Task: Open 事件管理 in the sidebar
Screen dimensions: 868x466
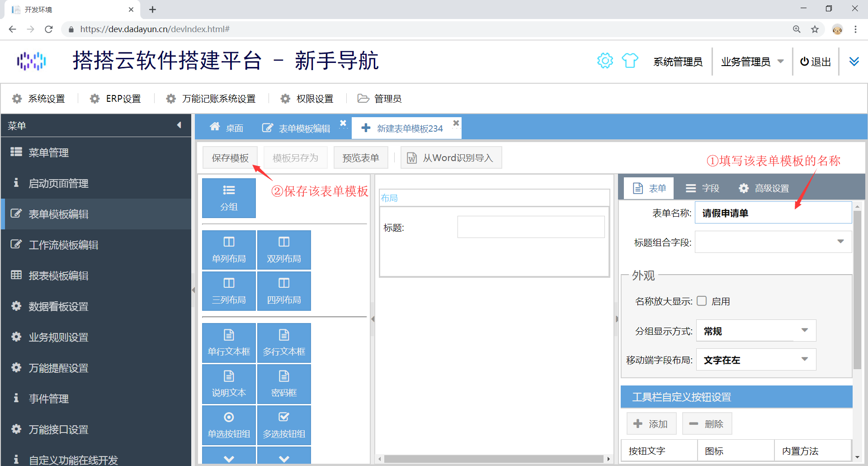Action: [96, 399]
